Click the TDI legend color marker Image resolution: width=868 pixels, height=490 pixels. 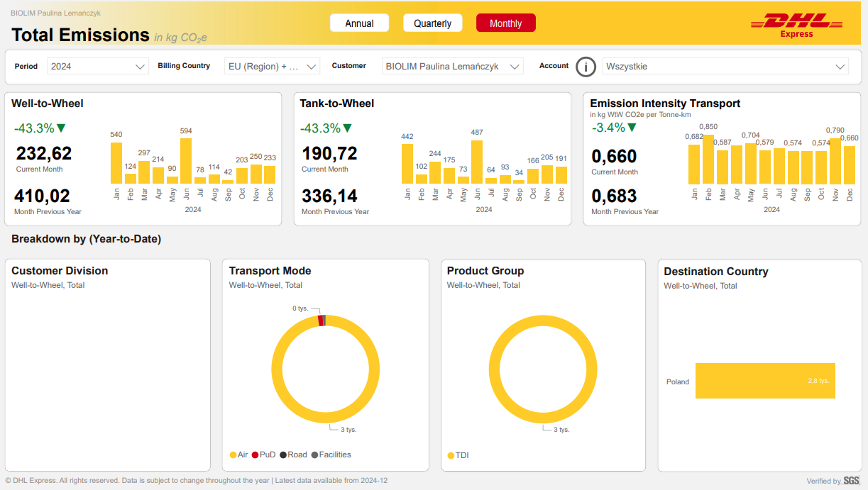coord(451,456)
